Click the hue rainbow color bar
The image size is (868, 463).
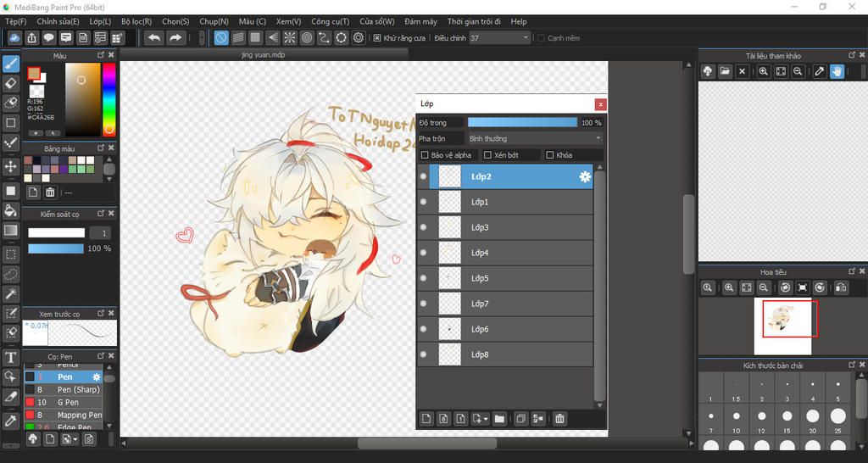pyautogui.click(x=109, y=99)
